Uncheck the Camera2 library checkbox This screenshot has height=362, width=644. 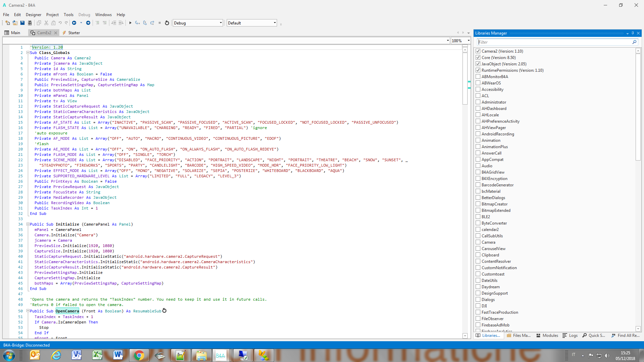pos(478,51)
